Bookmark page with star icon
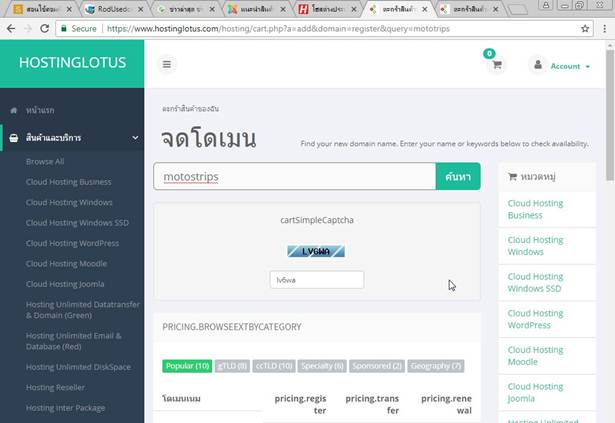 pos(585,28)
